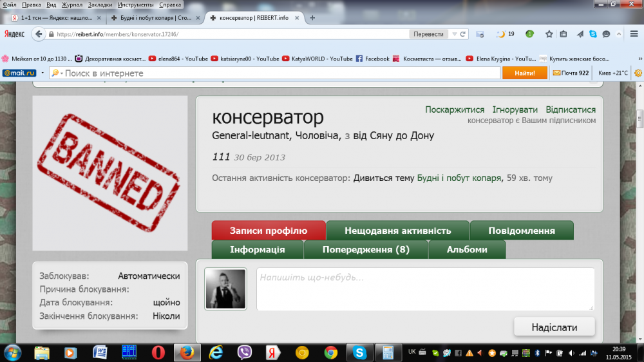Screen dimensions: 644x362
Task: Click the orange Найти! search button
Action: point(524,73)
